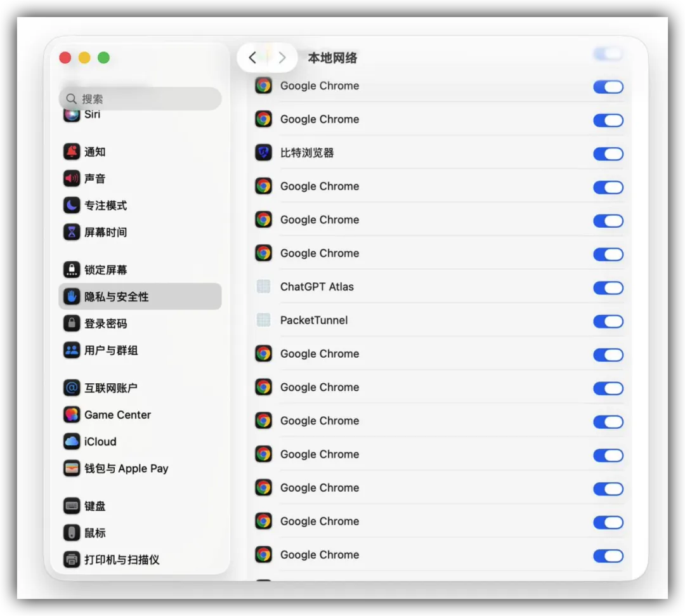Select the Game Center icon in sidebar

click(72, 415)
